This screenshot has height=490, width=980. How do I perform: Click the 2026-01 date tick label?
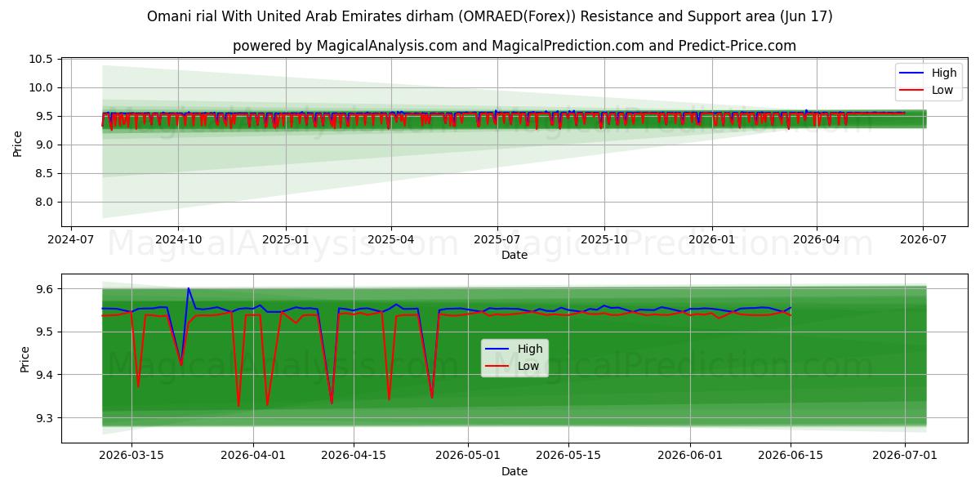(x=711, y=238)
